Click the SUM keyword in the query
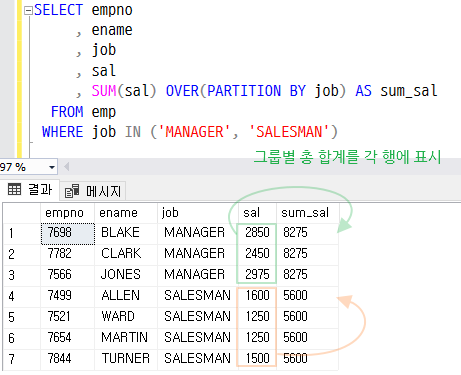 point(104,91)
